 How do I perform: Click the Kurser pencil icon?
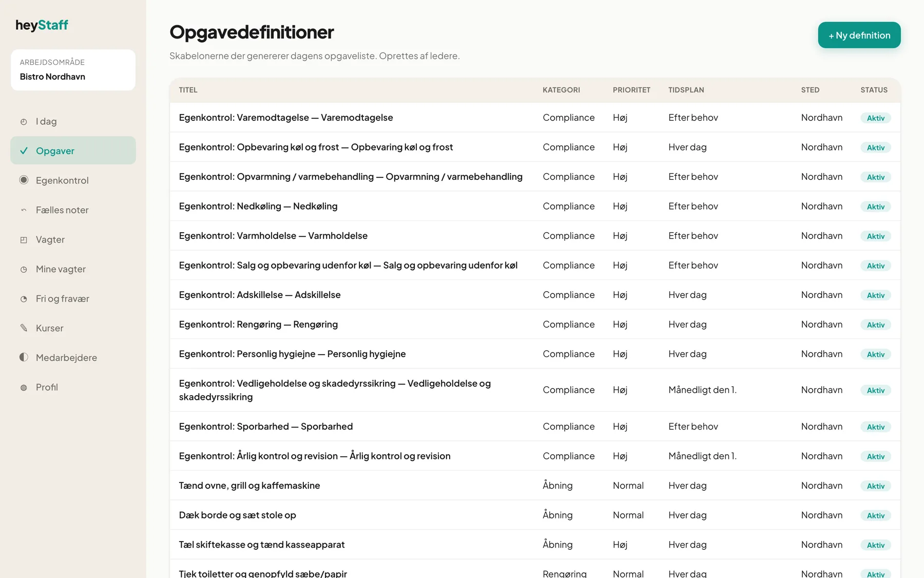[24, 328]
